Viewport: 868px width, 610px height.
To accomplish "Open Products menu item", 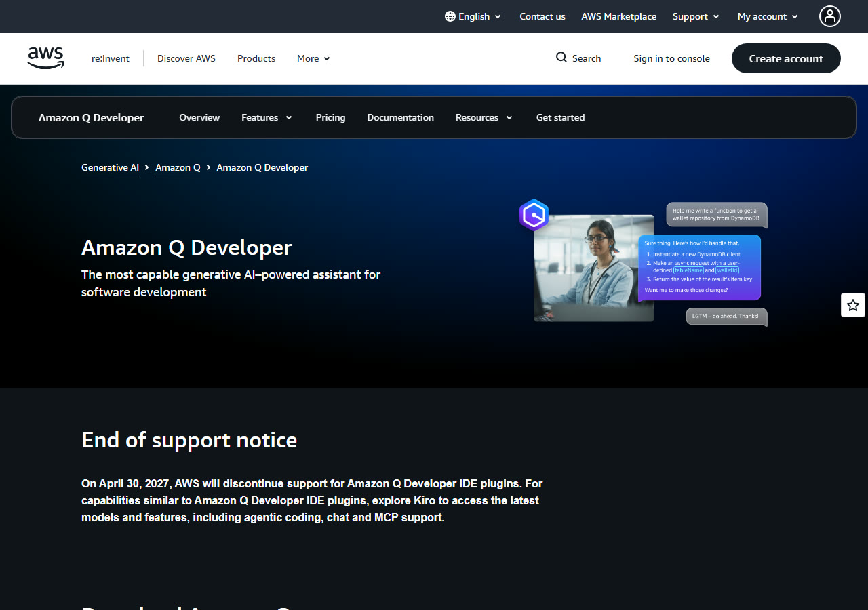I will [256, 58].
